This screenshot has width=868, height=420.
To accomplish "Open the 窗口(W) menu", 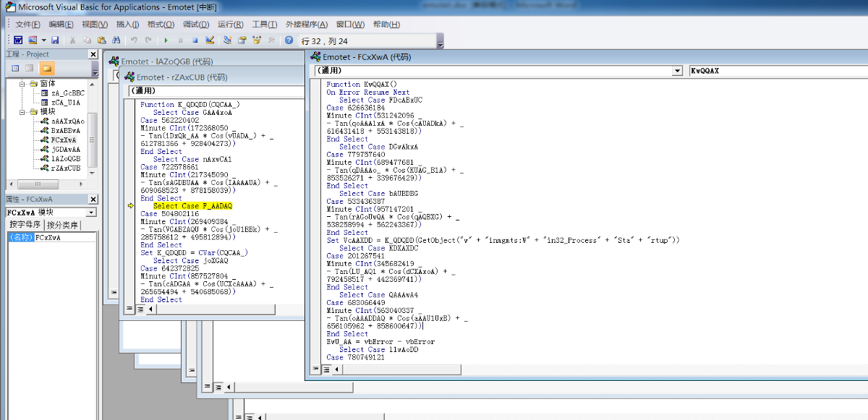I will pos(350,24).
